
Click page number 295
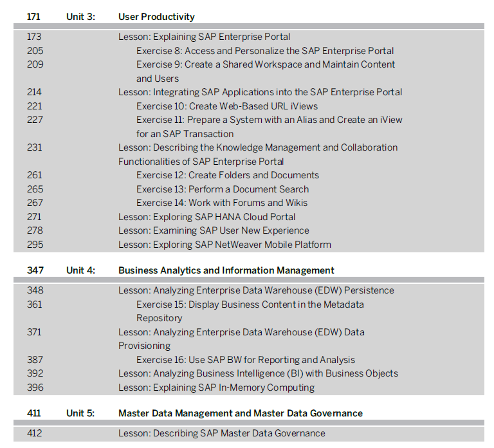[35, 245]
